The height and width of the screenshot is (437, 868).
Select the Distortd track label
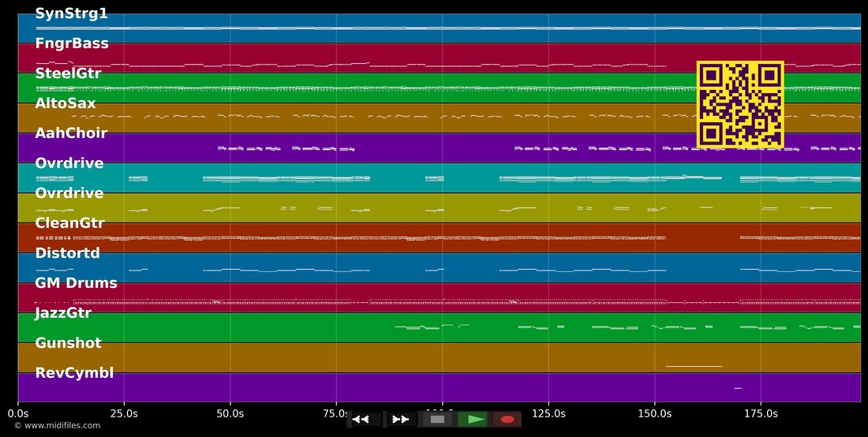click(x=68, y=253)
